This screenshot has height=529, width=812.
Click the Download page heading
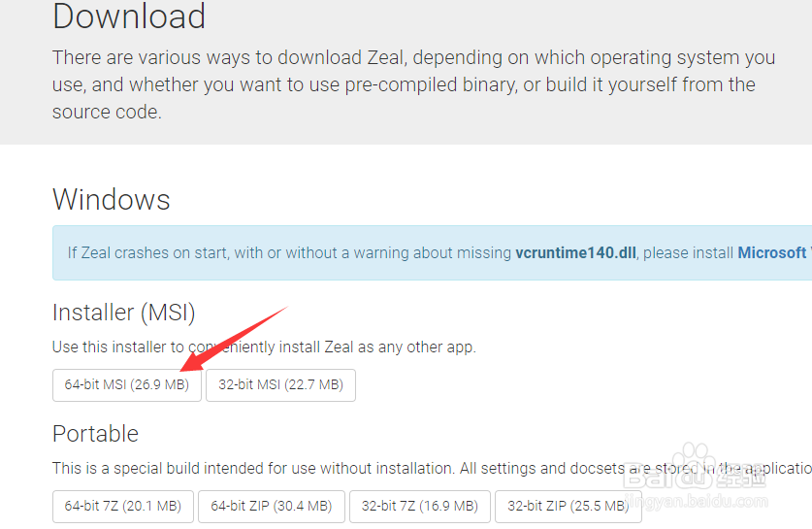pyautogui.click(x=129, y=17)
